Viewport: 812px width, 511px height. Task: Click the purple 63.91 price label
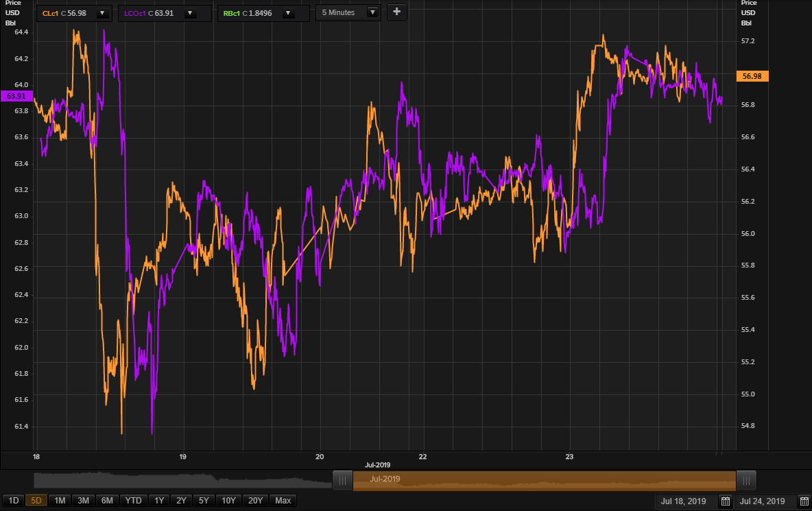(16, 96)
